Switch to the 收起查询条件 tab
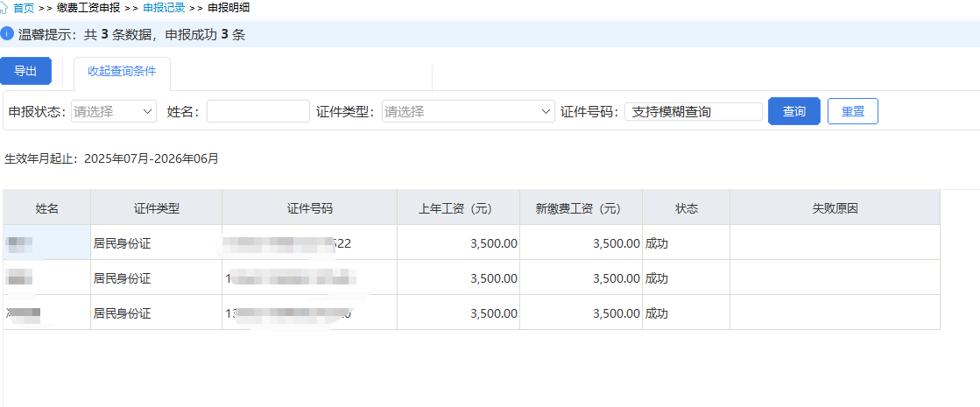The image size is (980, 407). coord(122,72)
